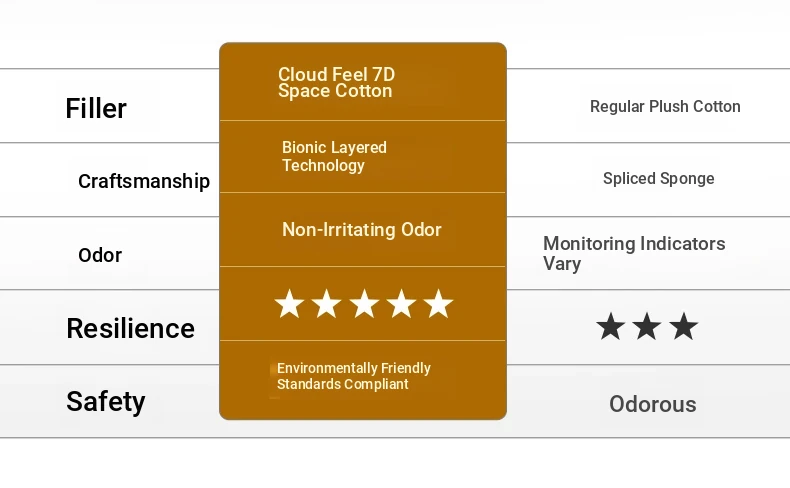Click the fourth white star rating
This screenshot has height=488, width=790.
401,304
